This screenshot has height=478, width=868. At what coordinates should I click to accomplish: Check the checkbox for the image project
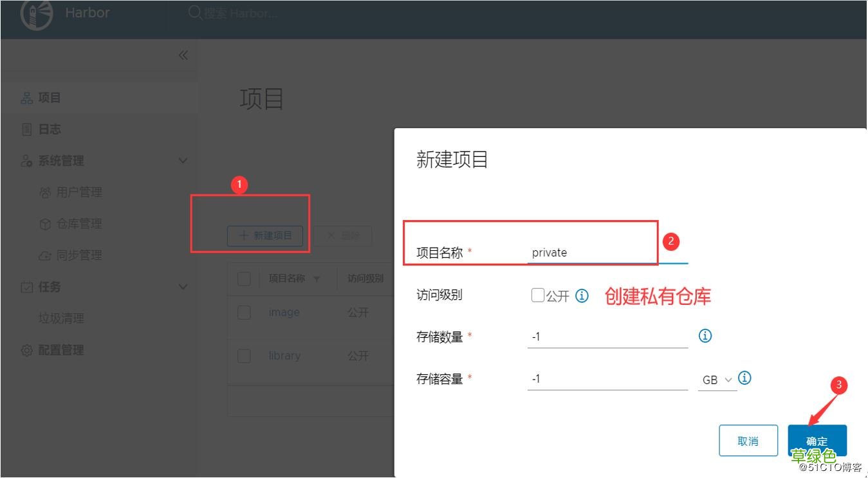(244, 312)
